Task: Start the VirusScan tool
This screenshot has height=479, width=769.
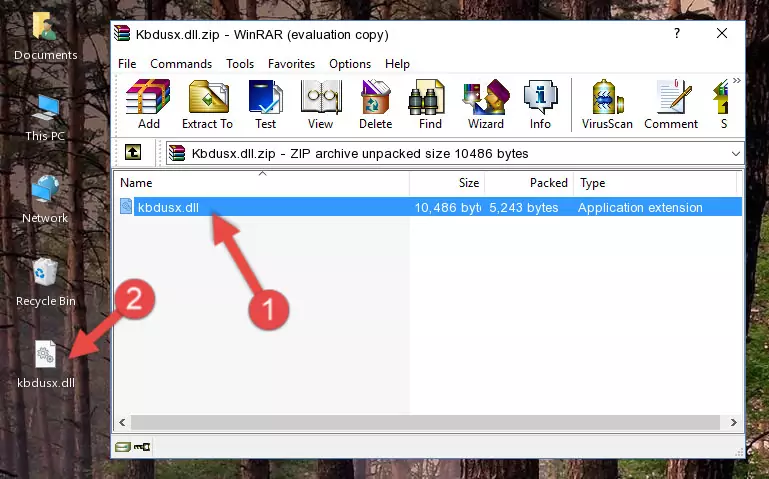Action: tap(607, 104)
